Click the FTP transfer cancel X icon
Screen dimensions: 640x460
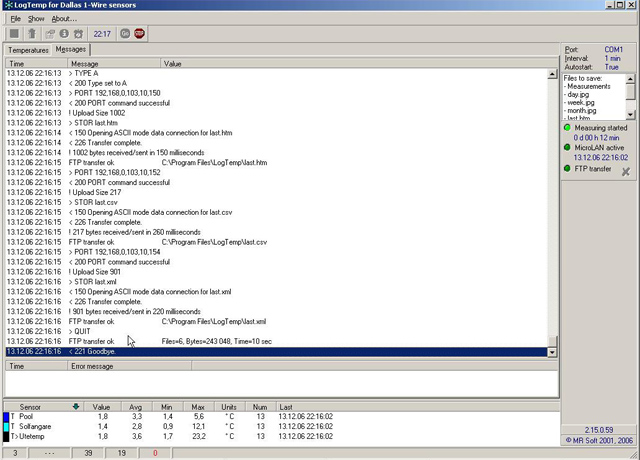pyautogui.click(x=626, y=172)
